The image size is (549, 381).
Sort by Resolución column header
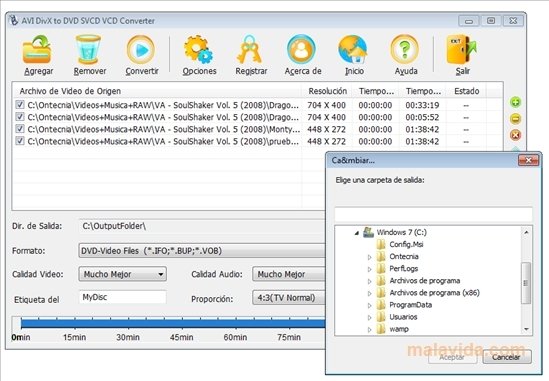[327, 91]
